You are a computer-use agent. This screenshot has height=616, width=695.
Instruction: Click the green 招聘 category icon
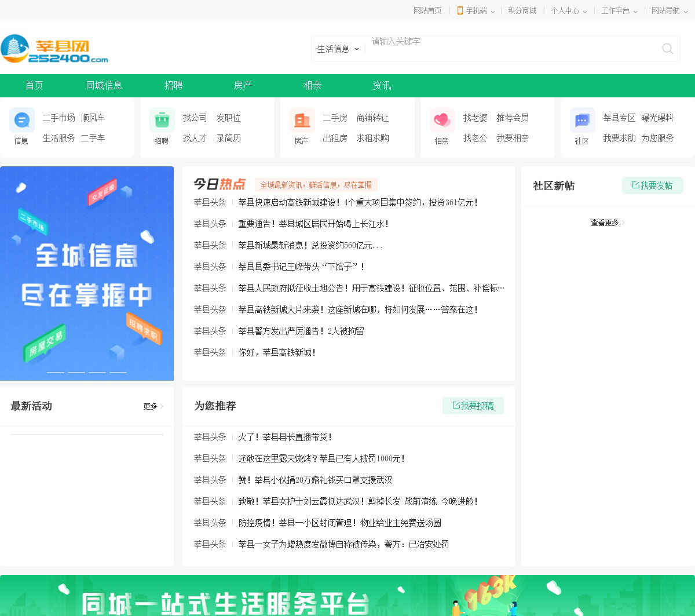click(162, 120)
